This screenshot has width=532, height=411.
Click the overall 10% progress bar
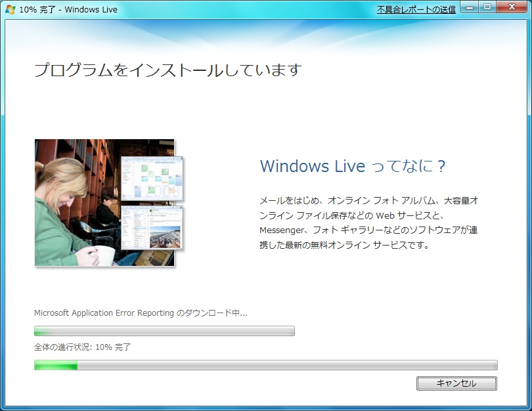265,365
